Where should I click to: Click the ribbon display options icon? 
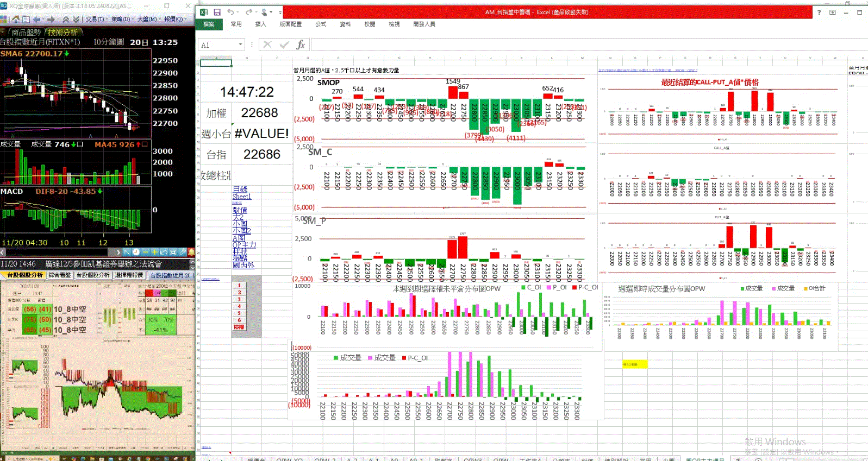coord(833,12)
